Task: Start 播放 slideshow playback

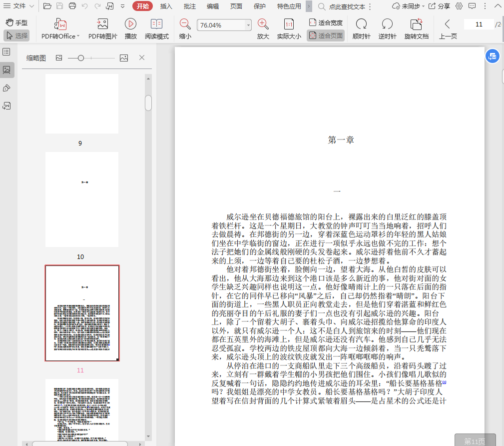Action: (130, 29)
